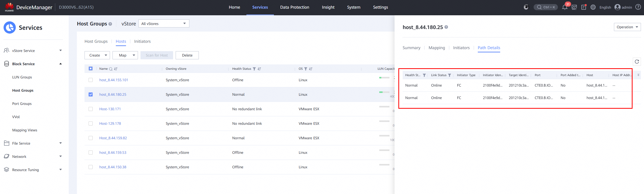Click the search icon next to Name column

click(x=111, y=69)
